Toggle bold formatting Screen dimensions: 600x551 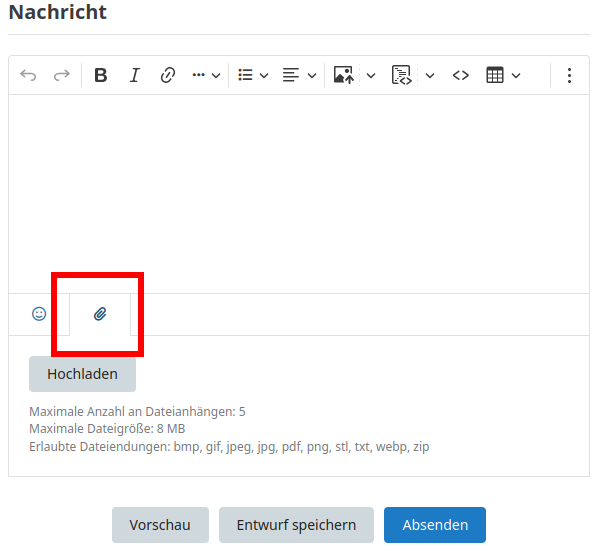click(100, 75)
